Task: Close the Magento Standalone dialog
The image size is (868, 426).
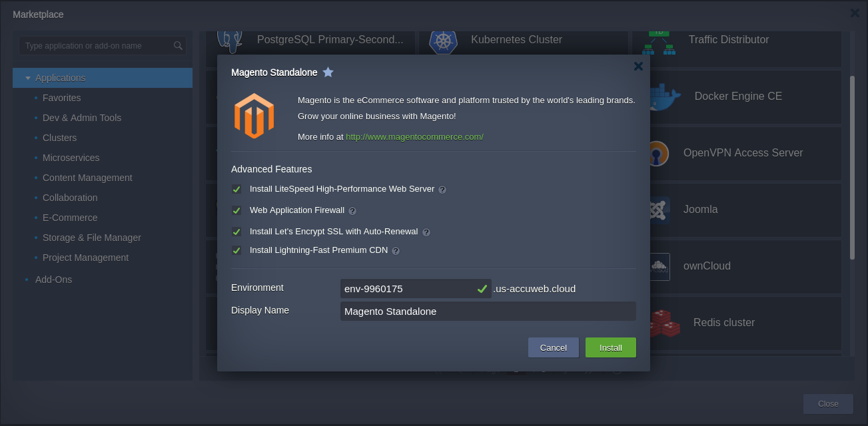Action: [x=638, y=66]
